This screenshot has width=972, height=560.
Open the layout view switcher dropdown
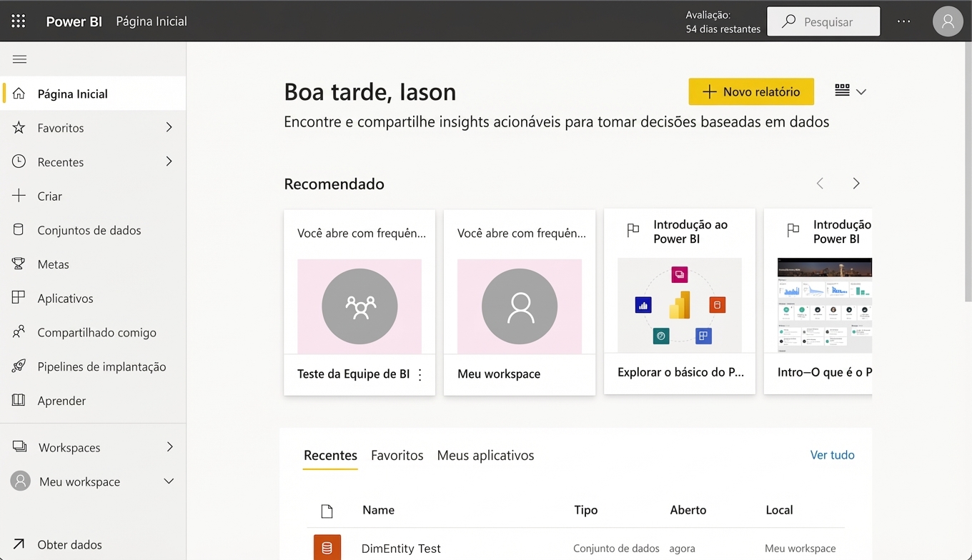850,91
